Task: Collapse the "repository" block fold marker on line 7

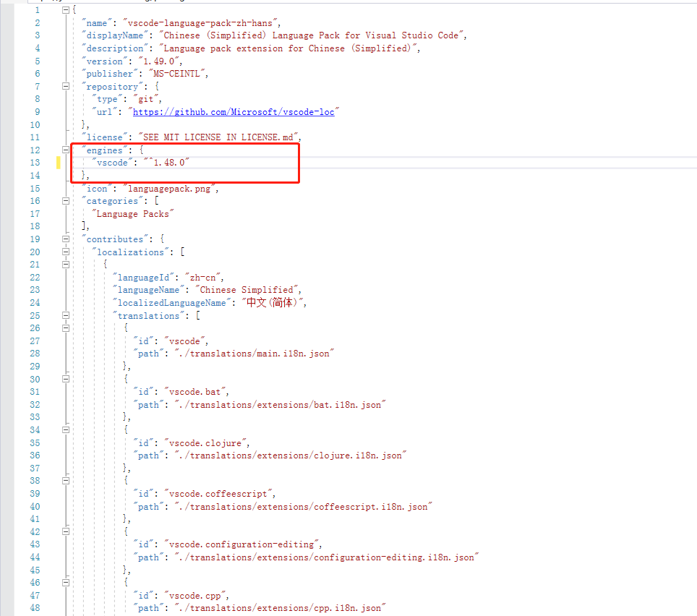Action: [x=66, y=86]
